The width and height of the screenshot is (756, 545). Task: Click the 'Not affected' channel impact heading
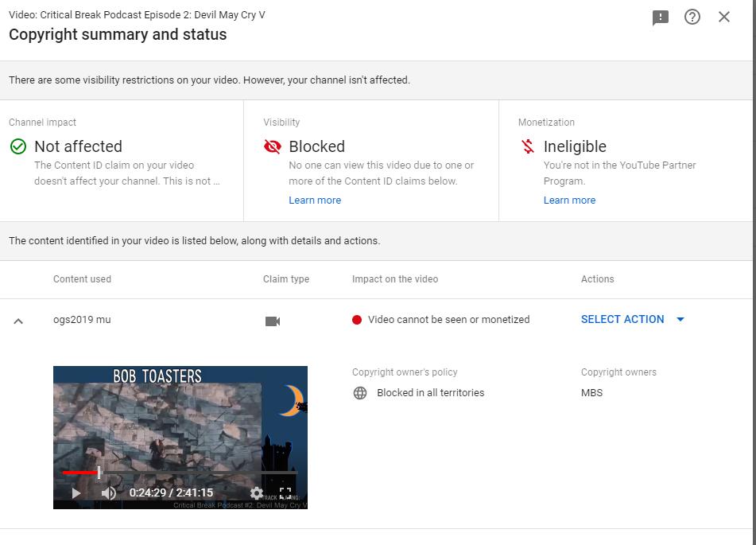(x=78, y=146)
